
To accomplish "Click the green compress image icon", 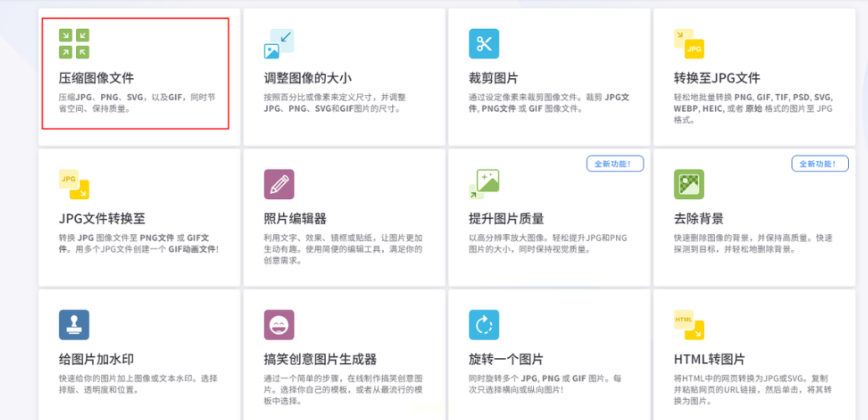I will pyautogui.click(x=74, y=44).
